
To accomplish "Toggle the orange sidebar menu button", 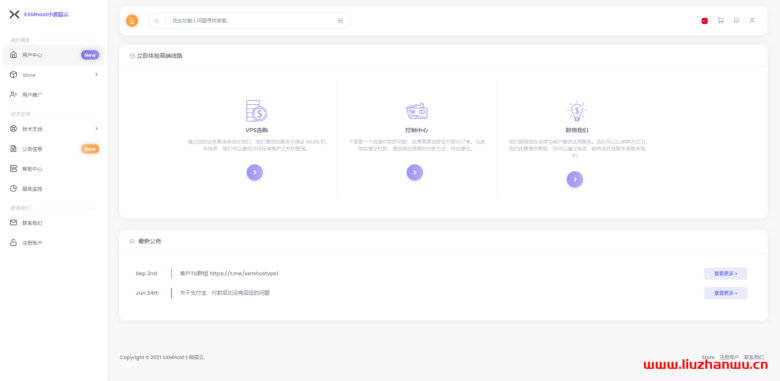I will (132, 21).
